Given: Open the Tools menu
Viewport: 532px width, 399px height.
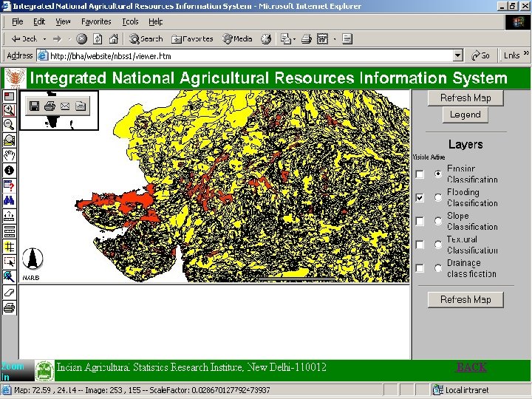Looking at the screenshot, I should pyautogui.click(x=130, y=21).
